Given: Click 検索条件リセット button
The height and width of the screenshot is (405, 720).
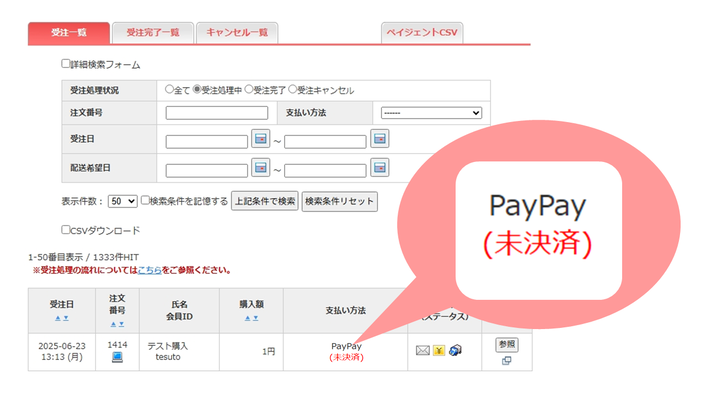Looking at the screenshot, I should click(x=339, y=201).
